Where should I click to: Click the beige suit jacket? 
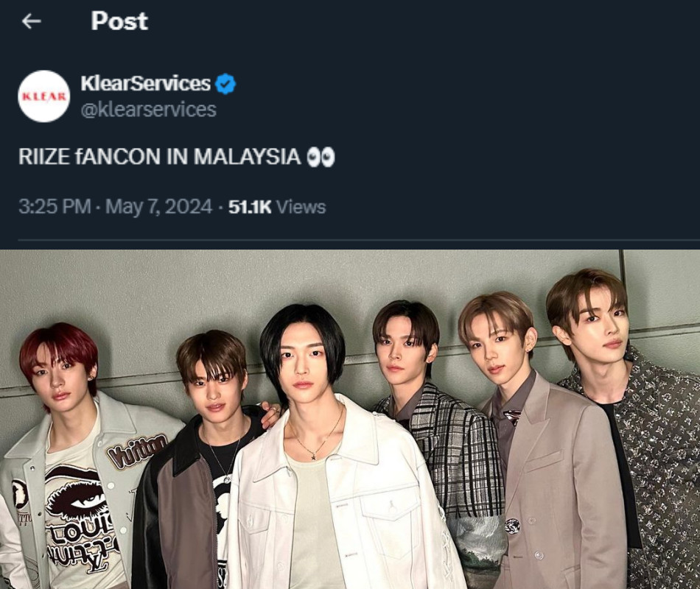point(558,482)
